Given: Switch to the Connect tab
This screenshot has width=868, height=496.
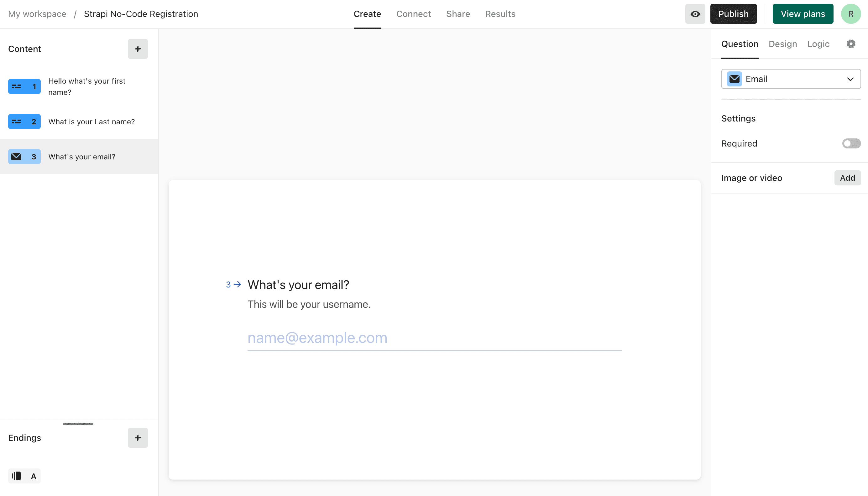Looking at the screenshot, I should (x=413, y=14).
